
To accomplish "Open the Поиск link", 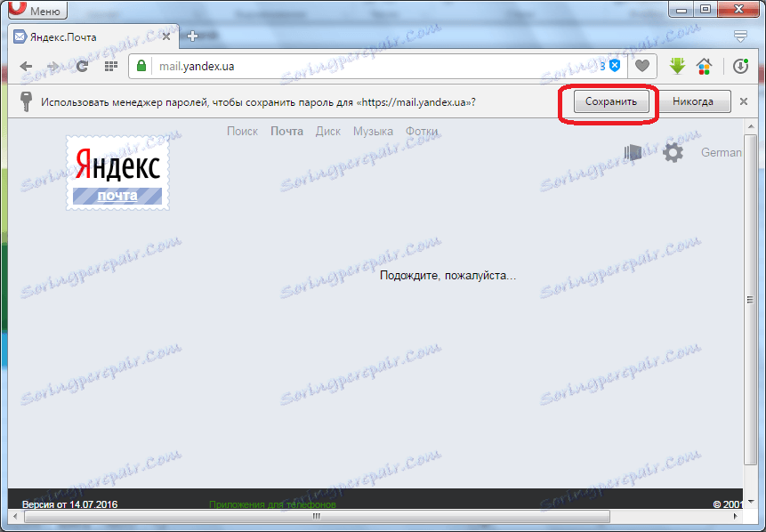I will [x=242, y=132].
